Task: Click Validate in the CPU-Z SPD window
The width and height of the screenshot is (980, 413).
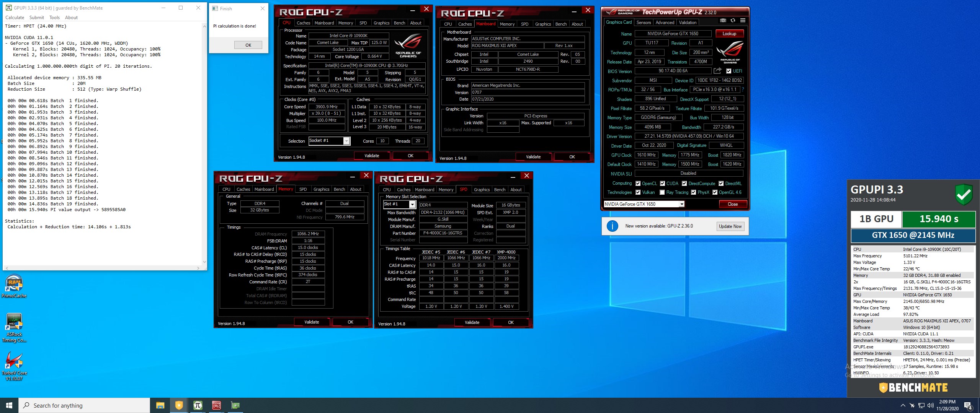Action: click(x=472, y=322)
